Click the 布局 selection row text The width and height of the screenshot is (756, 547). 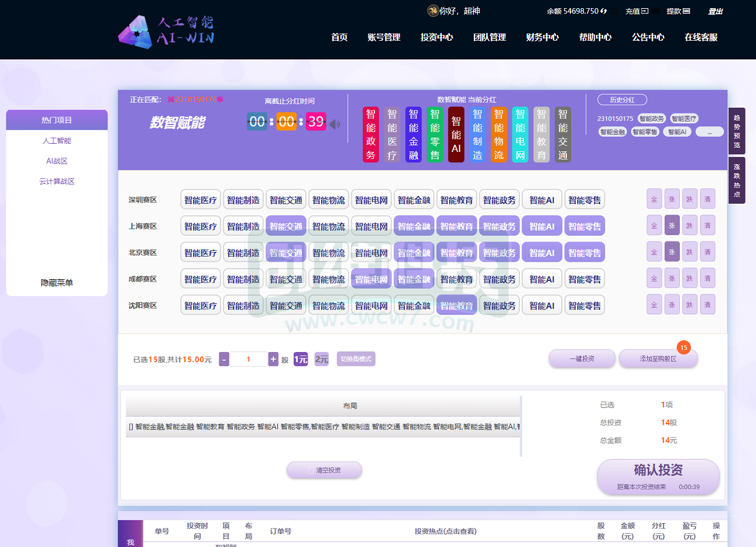323,427
